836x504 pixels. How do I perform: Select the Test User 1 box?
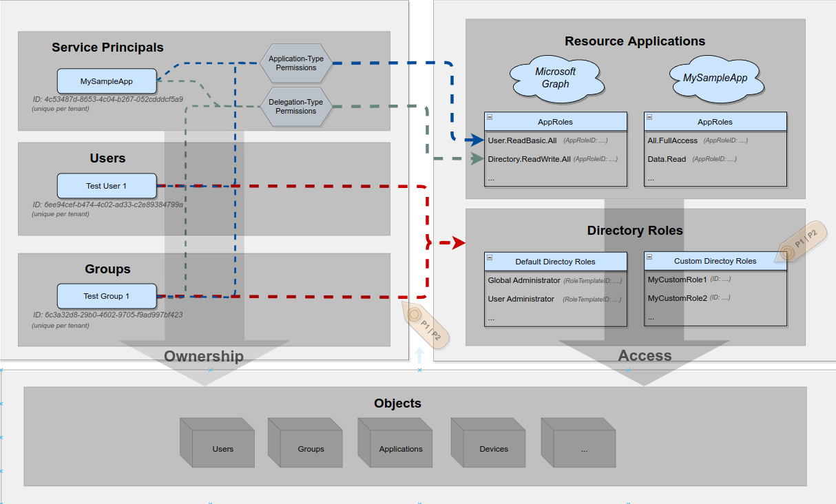tap(106, 185)
